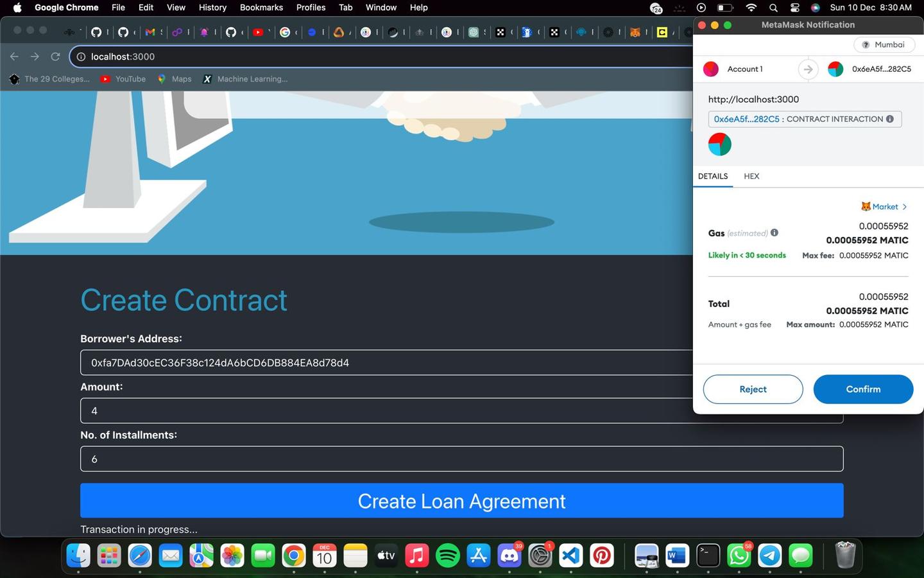Open Discord with 39 notifications
This screenshot has height=578, width=924.
click(x=509, y=556)
